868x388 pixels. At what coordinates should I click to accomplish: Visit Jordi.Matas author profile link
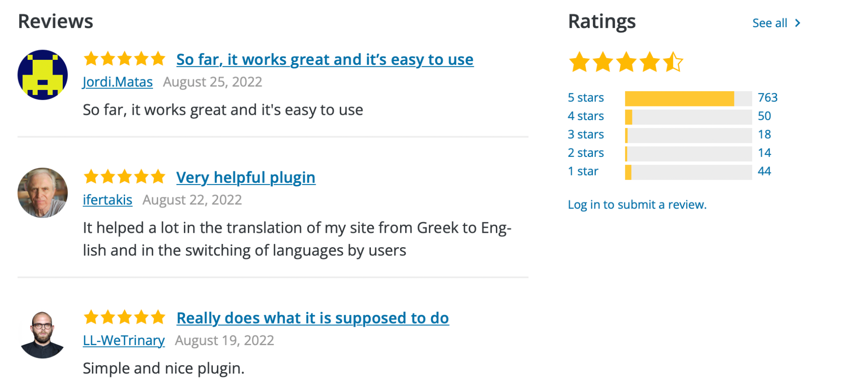(117, 82)
